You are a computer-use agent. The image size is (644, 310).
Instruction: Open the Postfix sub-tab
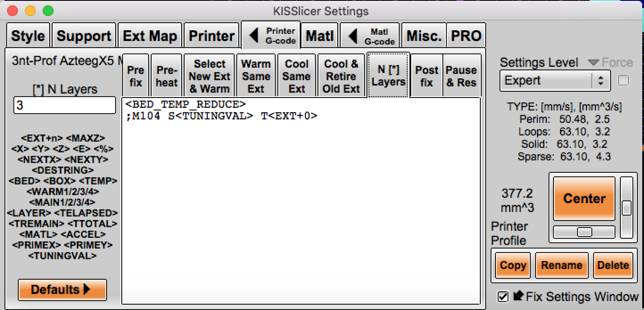click(427, 76)
